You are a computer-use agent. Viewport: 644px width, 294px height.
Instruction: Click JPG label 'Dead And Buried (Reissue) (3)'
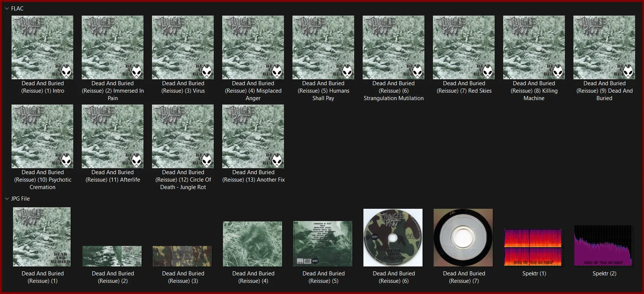183,277
